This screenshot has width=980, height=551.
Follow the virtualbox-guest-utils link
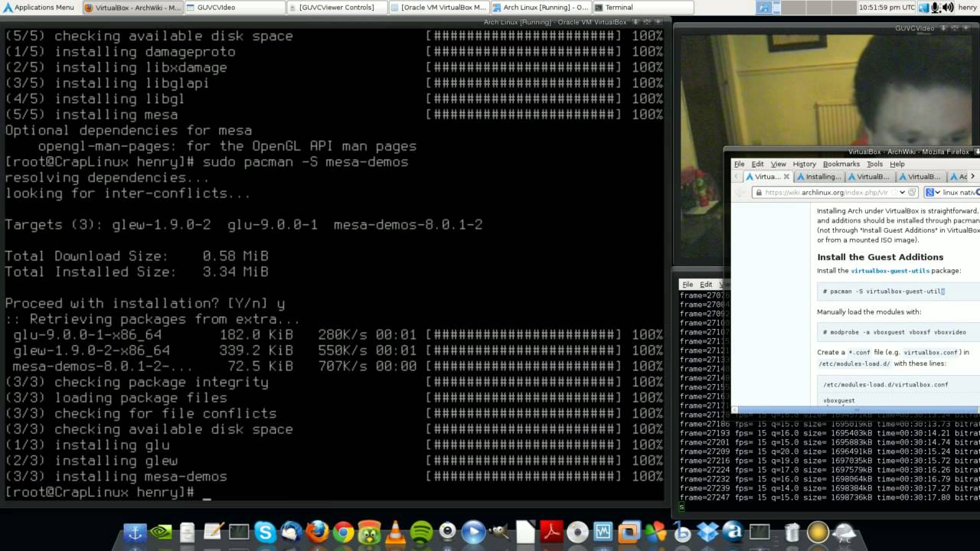pyautogui.click(x=890, y=271)
